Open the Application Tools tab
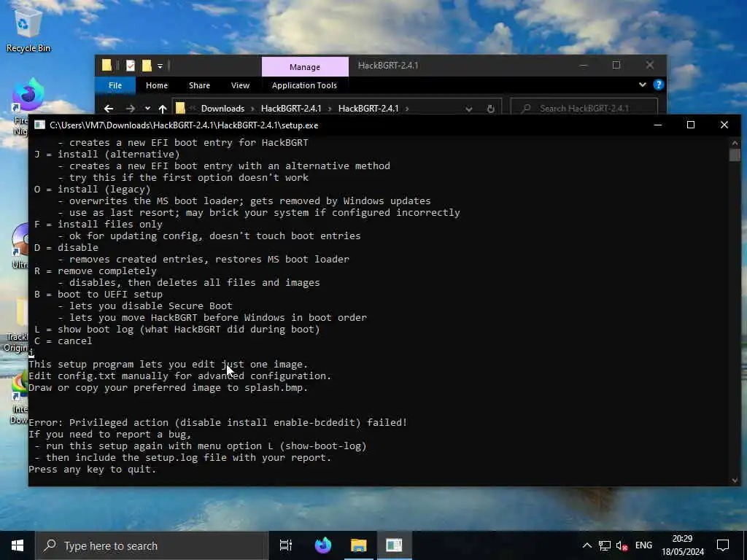This screenshot has height=560, width=747. (x=304, y=85)
